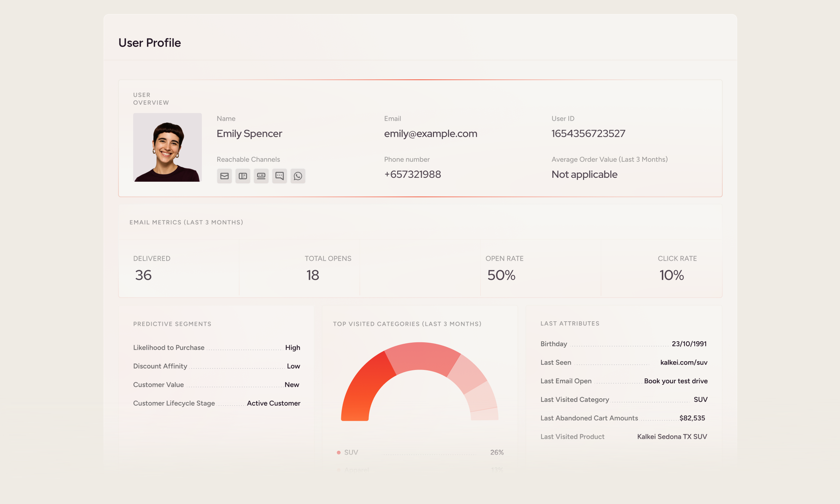Select the Total Opens metric value 18
Viewport: 840px width, 504px height.
pyautogui.click(x=312, y=275)
